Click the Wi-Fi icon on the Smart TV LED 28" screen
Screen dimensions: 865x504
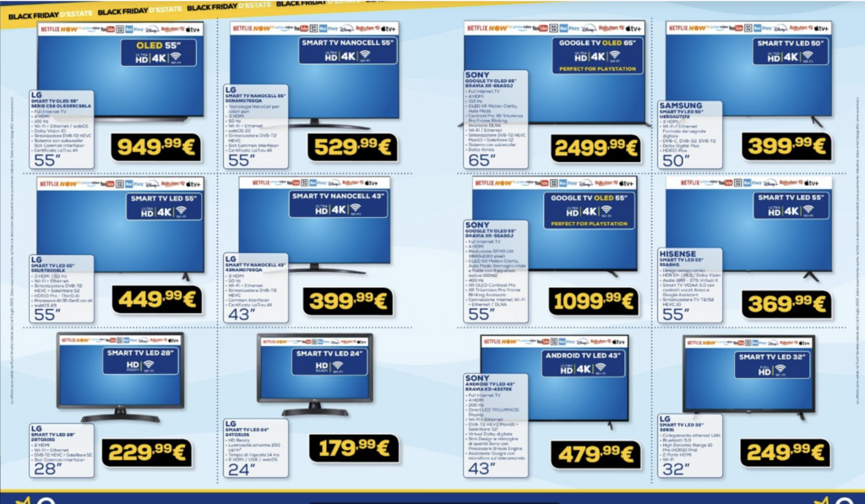click(x=149, y=366)
